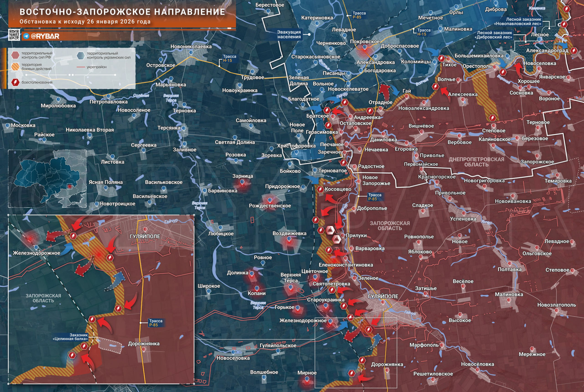
Task: Click the Железнодорожное marker in the inset map
Action: point(36,247)
